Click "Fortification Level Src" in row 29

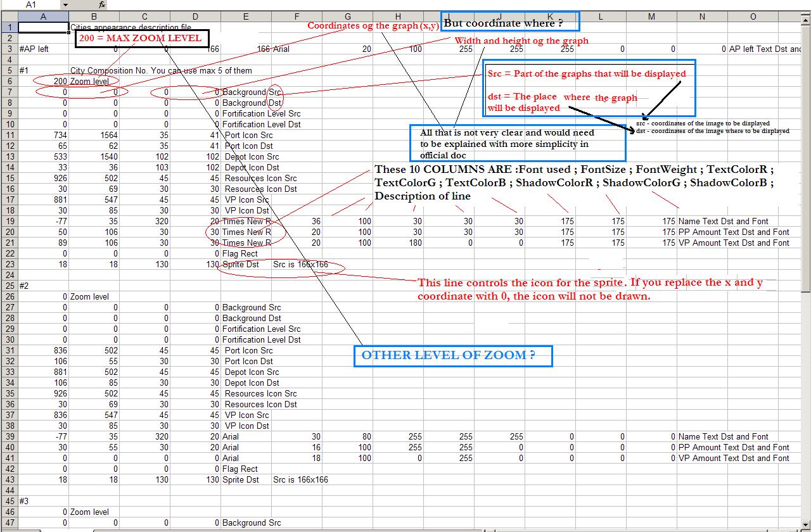tap(262, 329)
